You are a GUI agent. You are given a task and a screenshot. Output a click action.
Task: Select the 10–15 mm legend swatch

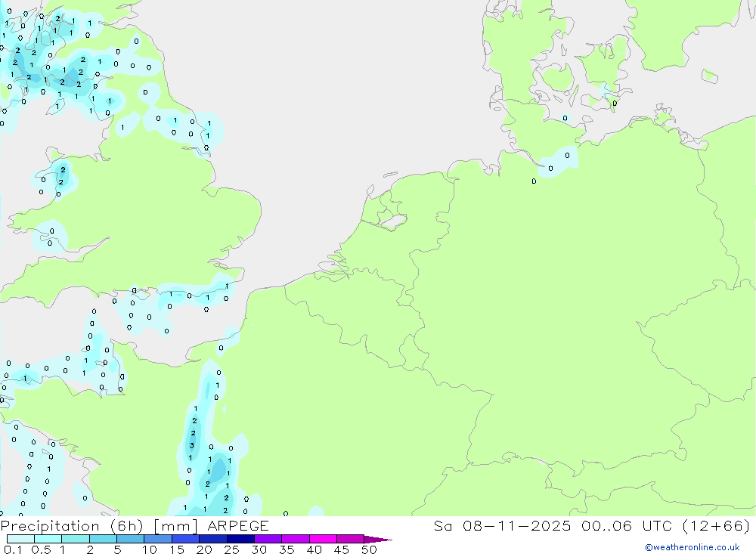158,539
